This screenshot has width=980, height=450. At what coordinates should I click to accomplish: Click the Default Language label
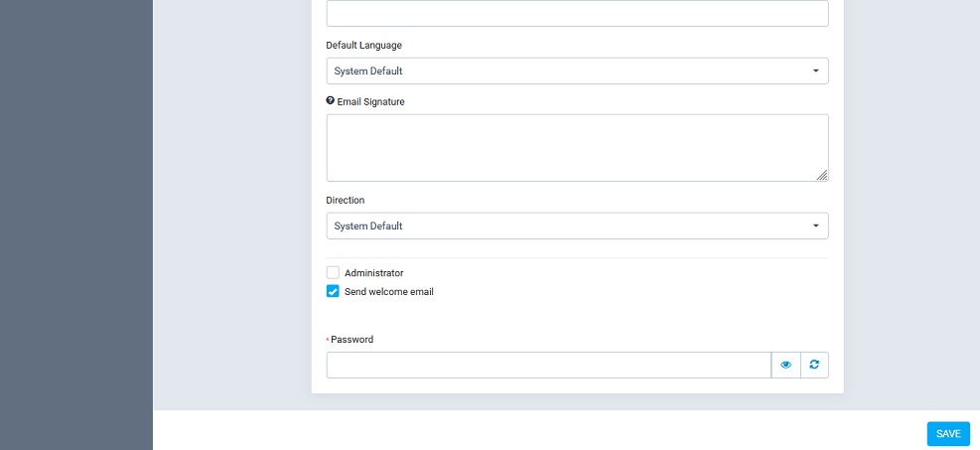[x=363, y=46]
